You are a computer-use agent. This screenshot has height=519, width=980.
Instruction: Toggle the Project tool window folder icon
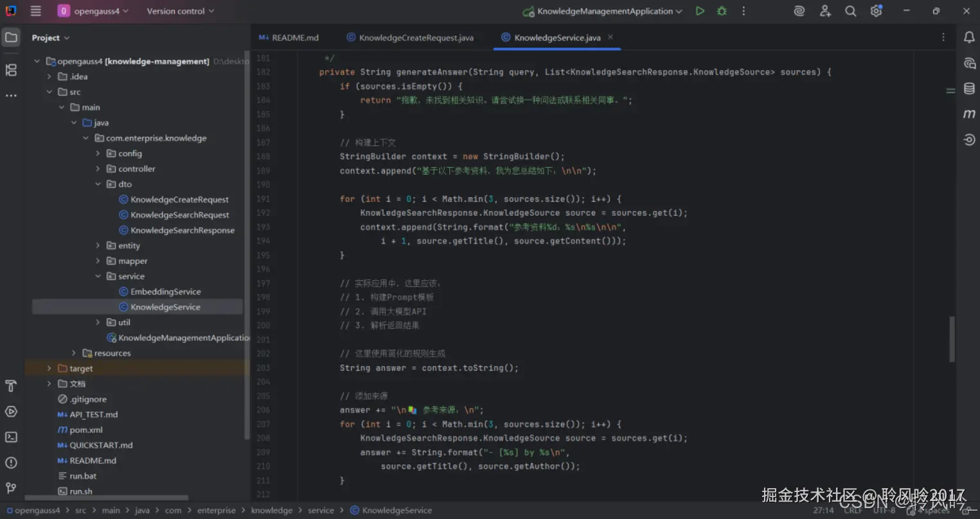pyautogui.click(x=11, y=37)
